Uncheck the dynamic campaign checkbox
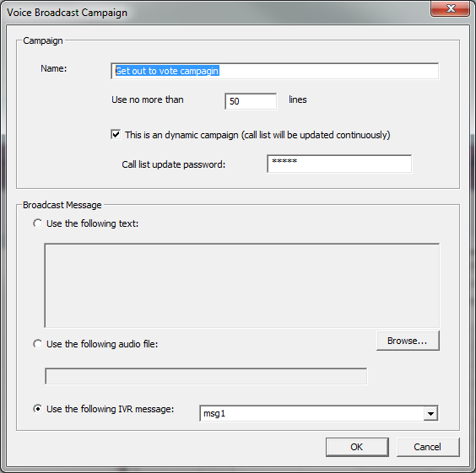 click(116, 134)
